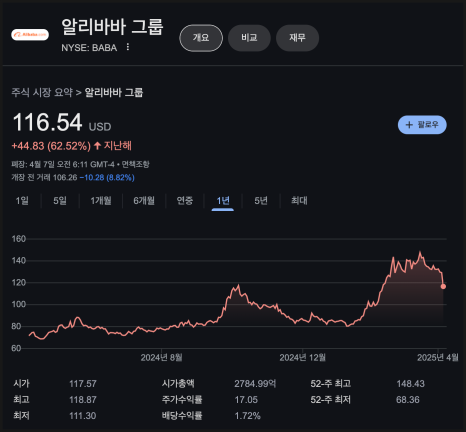Click the current price dot on the chart
Image resolution: width=466 pixels, height=432 pixels.
443,286
